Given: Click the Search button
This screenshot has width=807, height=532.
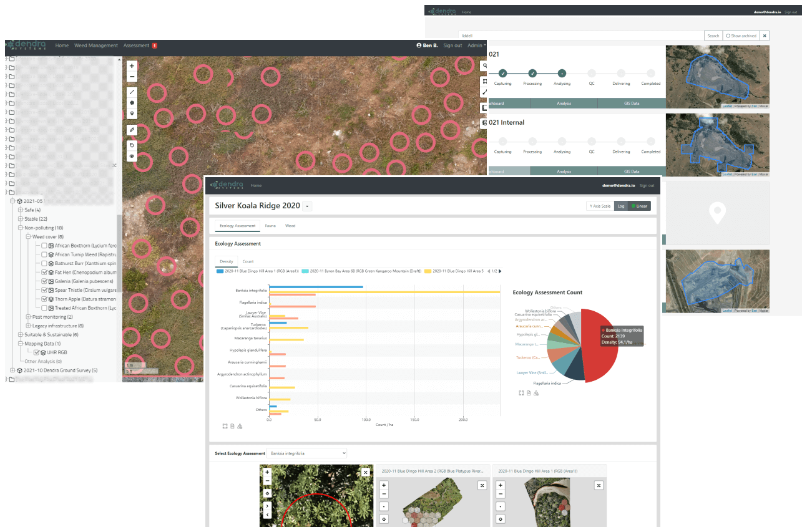Looking at the screenshot, I should pyautogui.click(x=713, y=36).
